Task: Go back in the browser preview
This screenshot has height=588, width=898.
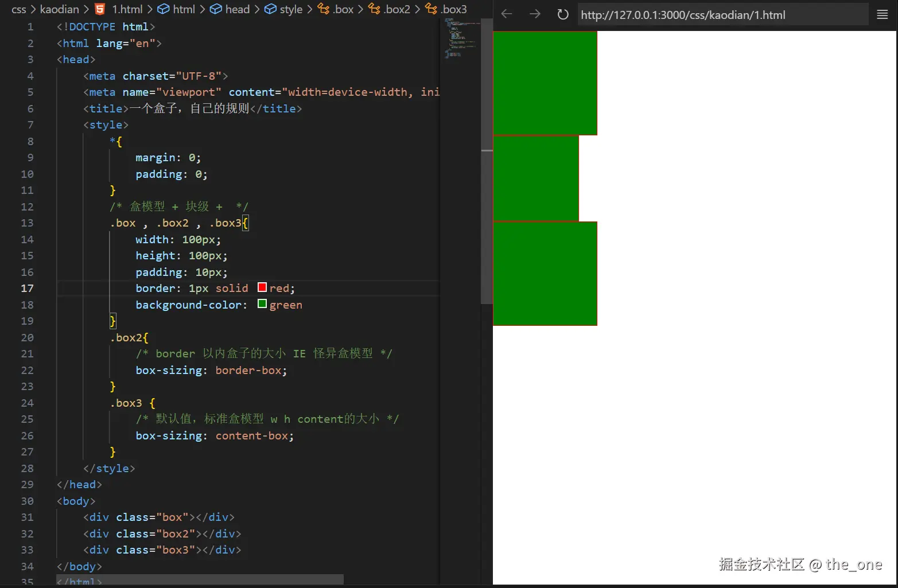Action: tap(507, 14)
